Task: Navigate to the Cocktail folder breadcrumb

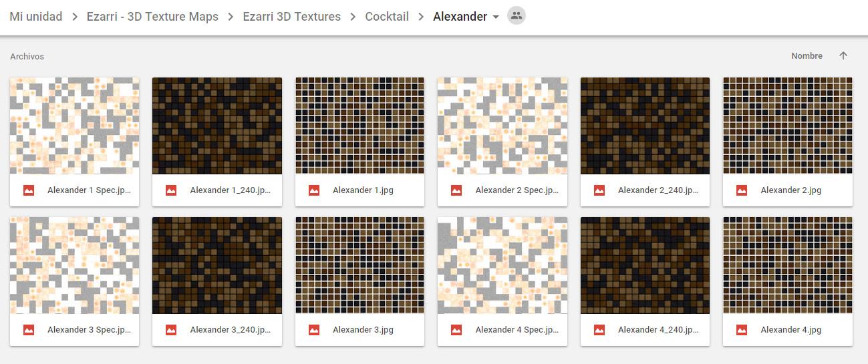Action: 387,17
